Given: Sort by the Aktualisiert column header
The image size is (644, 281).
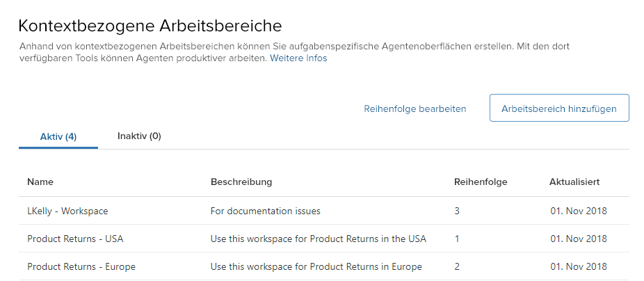Looking at the screenshot, I should tap(574, 182).
